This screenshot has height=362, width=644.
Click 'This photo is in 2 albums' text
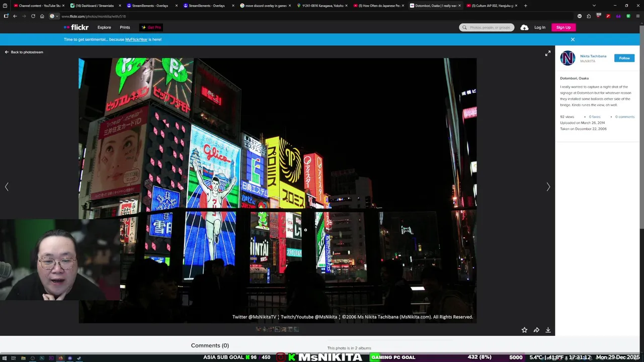click(349, 348)
